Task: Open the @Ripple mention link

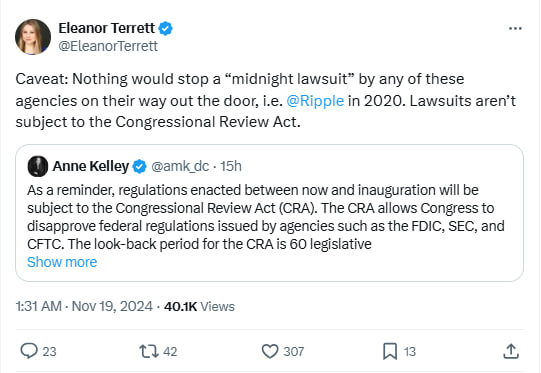Action: [x=315, y=101]
